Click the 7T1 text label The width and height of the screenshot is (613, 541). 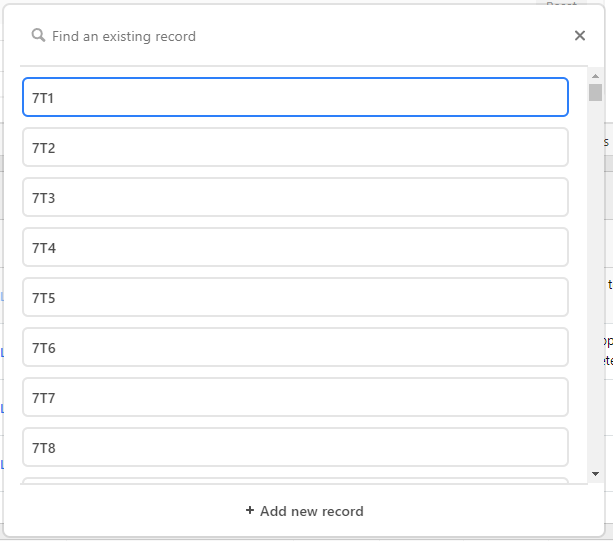(43, 98)
